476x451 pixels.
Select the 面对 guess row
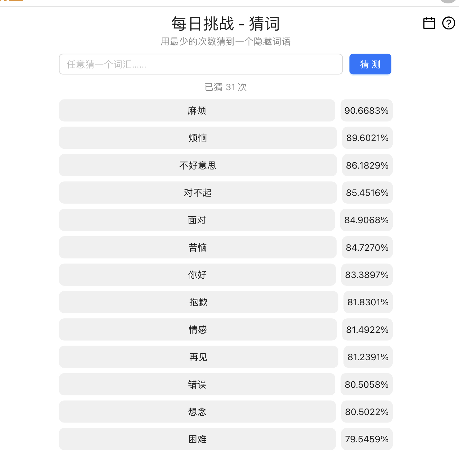coord(197,220)
